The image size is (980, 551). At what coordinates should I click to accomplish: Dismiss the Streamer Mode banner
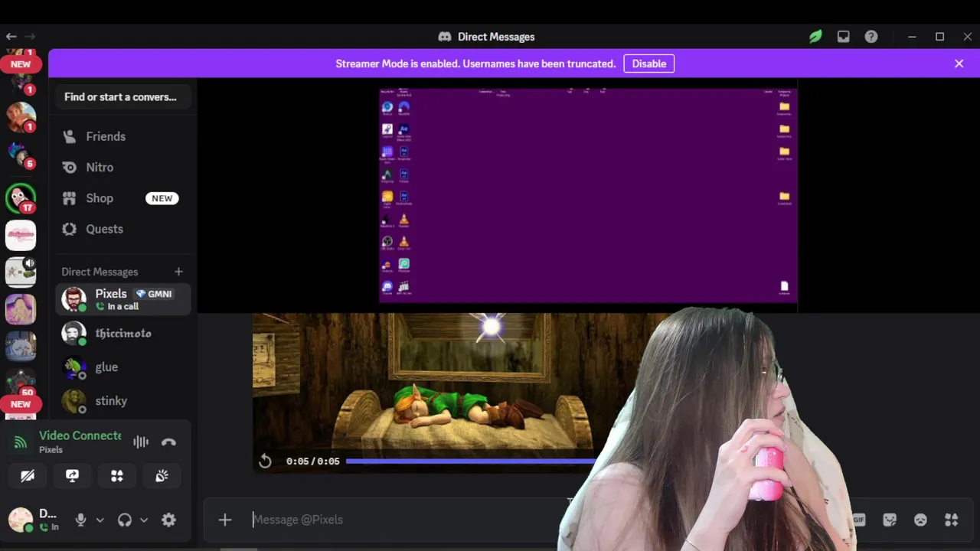(x=959, y=64)
